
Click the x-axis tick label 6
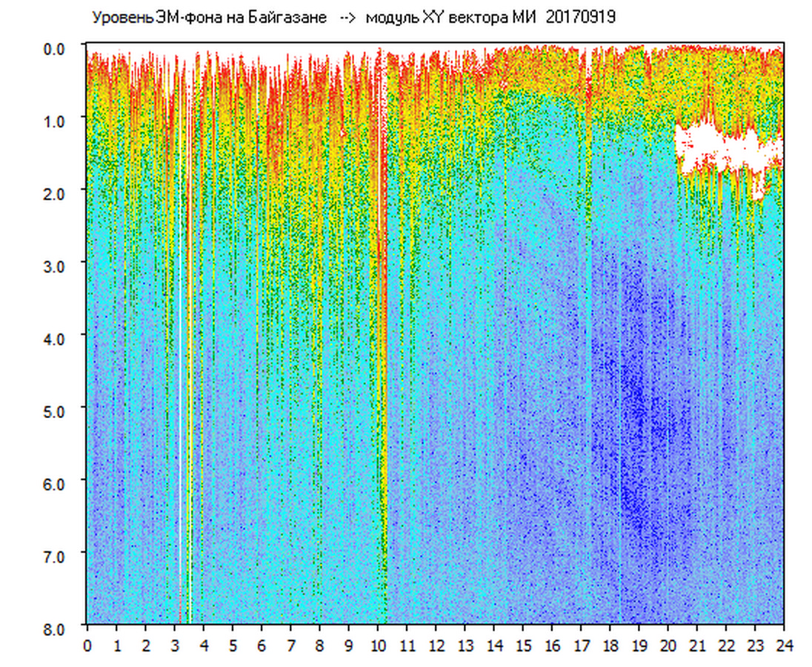click(x=262, y=646)
